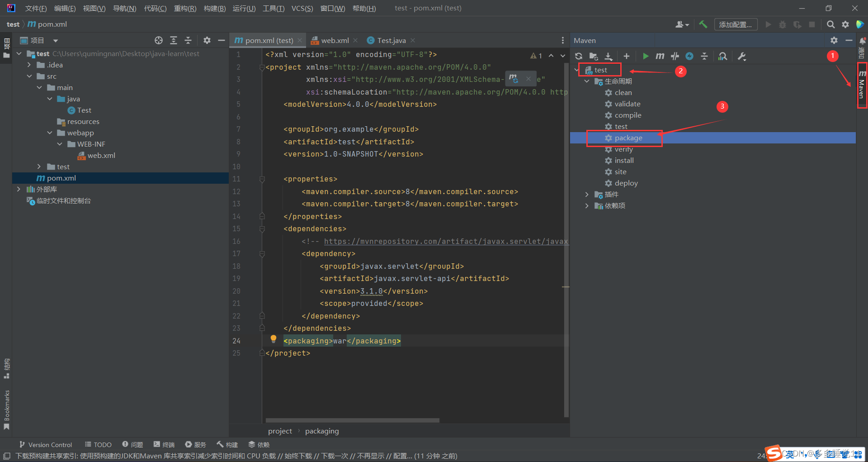Expand the 依赖项 dependencies node in Maven
This screenshot has width=868, height=462.
point(587,206)
